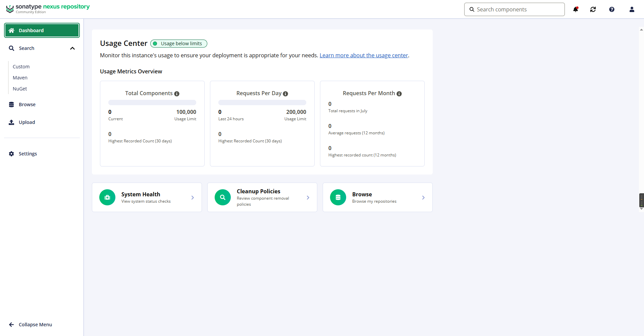Open the notifications bell icon
Screen dimensions: 644x336
(576, 9)
